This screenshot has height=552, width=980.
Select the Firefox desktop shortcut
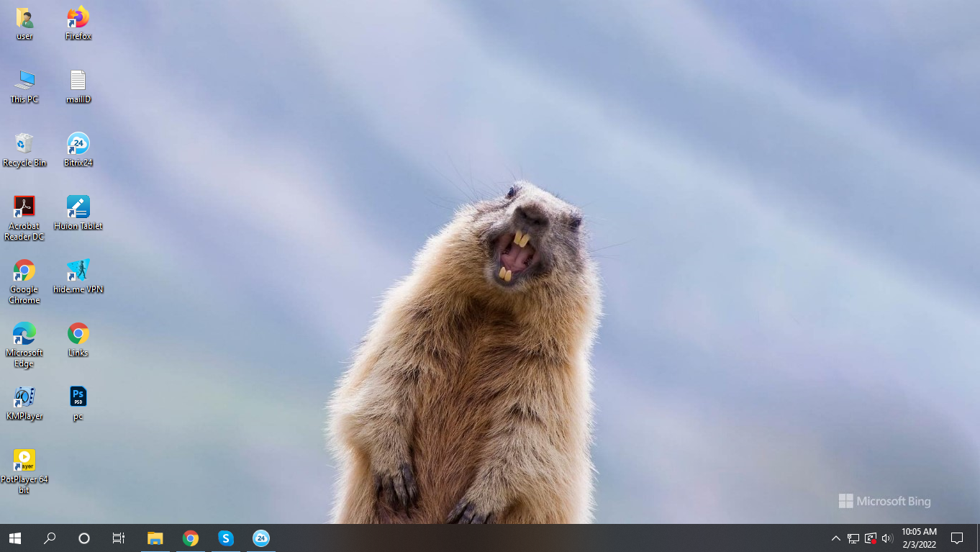[78, 18]
